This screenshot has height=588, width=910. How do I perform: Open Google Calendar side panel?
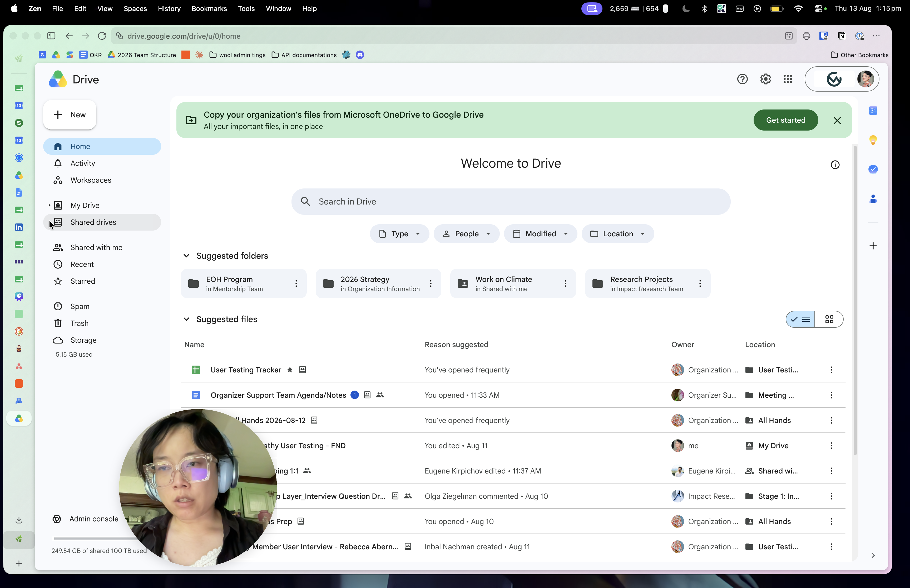click(873, 111)
